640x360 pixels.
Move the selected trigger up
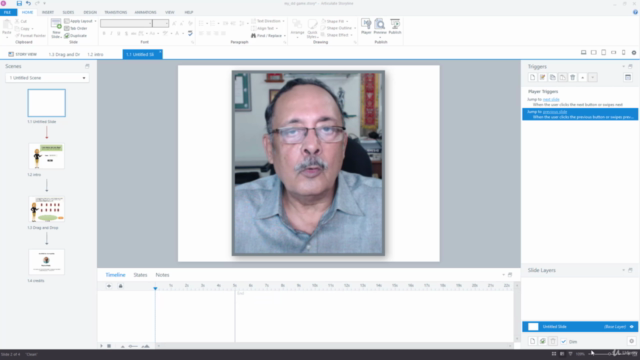[x=582, y=77]
